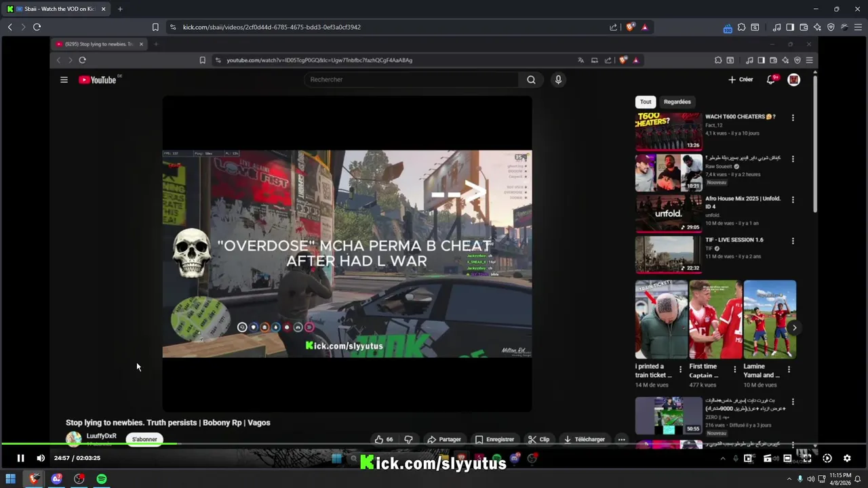Screen dimensions: 868x488
Task: Open the 11:15 PM clock calendar
Action: click(841, 479)
